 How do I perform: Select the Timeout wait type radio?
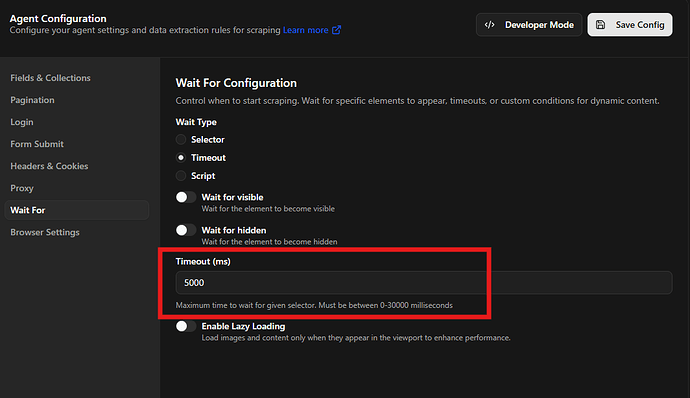coord(181,158)
